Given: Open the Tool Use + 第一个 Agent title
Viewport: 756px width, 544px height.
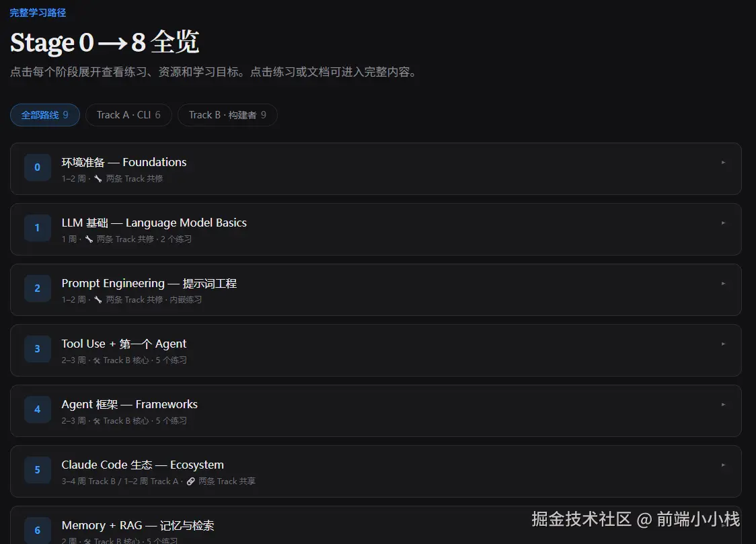Looking at the screenshot, I should [x=124, y=344].
